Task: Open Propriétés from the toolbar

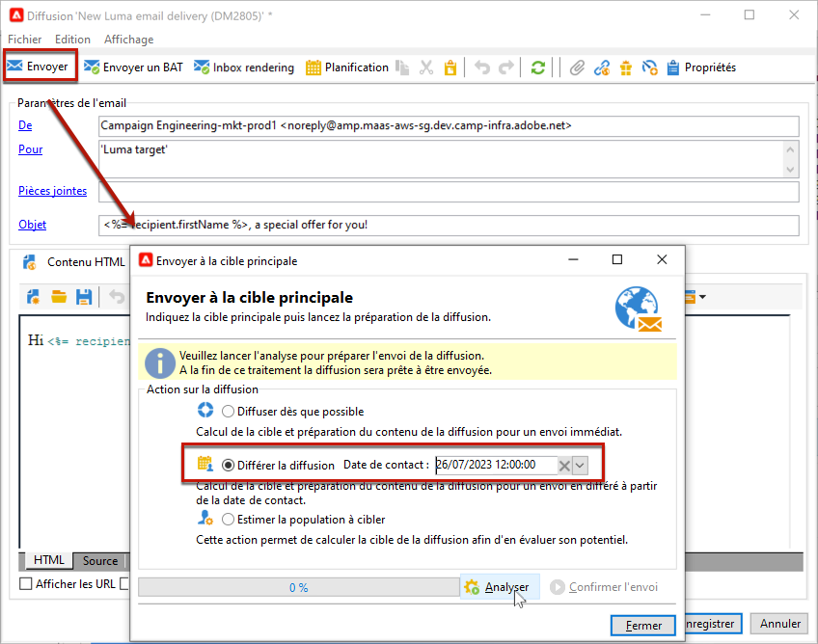Action: 701,67
